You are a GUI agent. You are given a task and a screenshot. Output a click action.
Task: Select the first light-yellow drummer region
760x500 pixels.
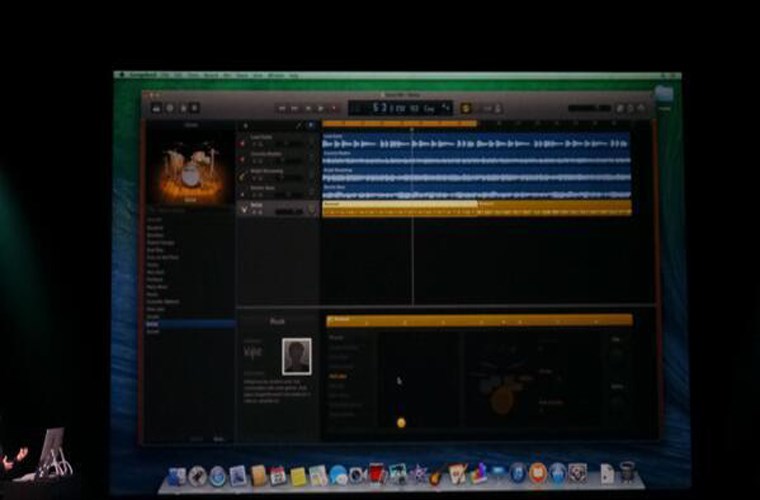click(x=400, y=208)
